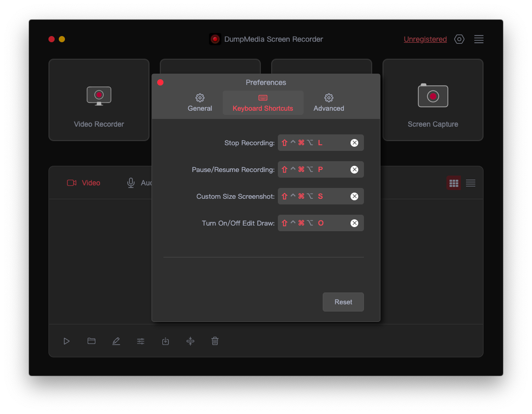Switch to list view layout
Screen dimensions: 532x414
click(471, 183)
